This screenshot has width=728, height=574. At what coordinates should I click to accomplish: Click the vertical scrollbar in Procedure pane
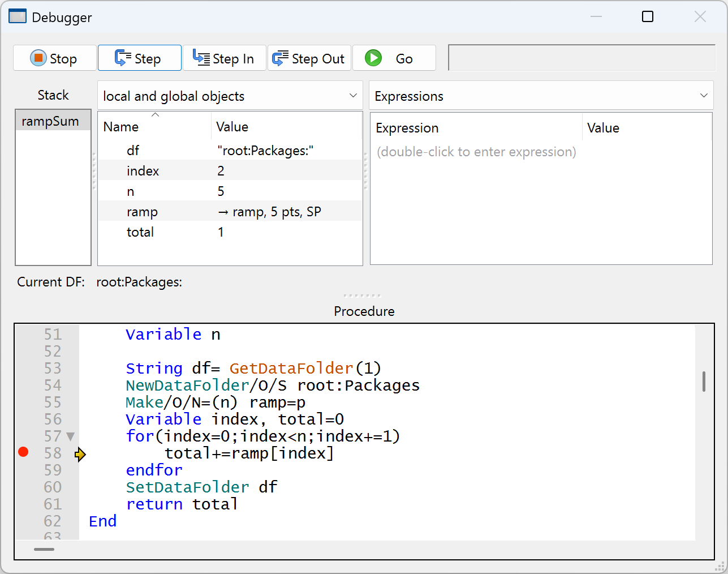(704, 382)
